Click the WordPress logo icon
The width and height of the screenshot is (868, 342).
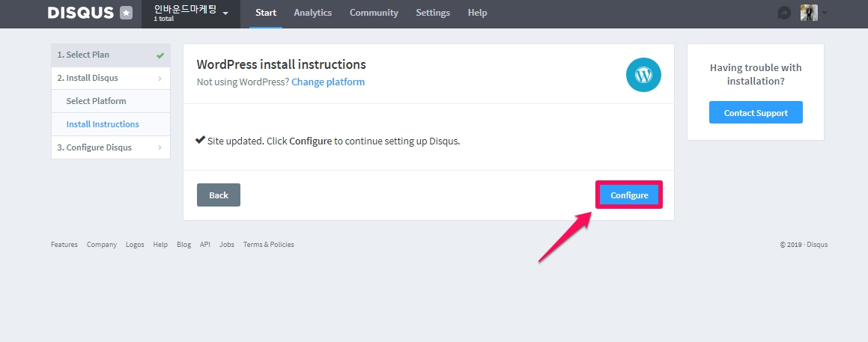pyautogui.click(x=643, y=75)
